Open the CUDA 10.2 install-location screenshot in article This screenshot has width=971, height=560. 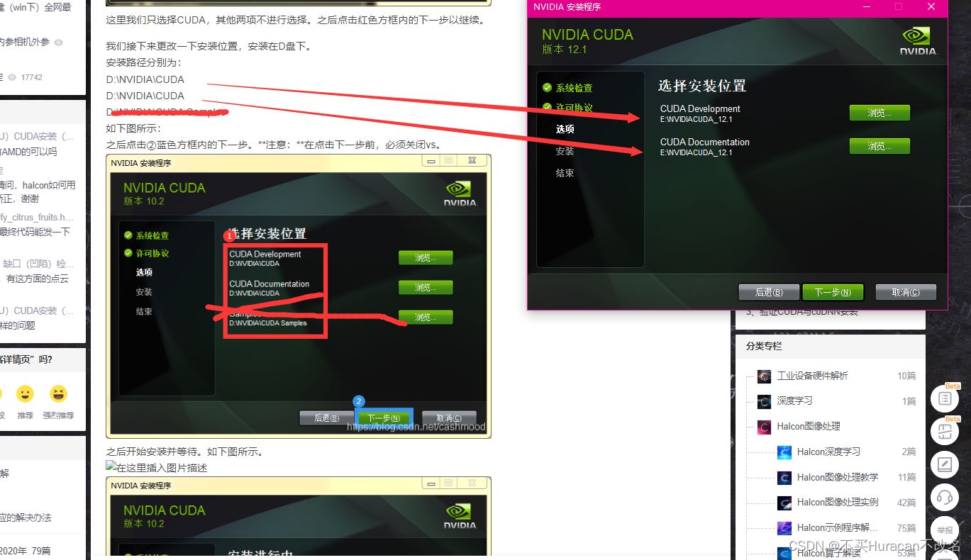click(x=299, y=296)
